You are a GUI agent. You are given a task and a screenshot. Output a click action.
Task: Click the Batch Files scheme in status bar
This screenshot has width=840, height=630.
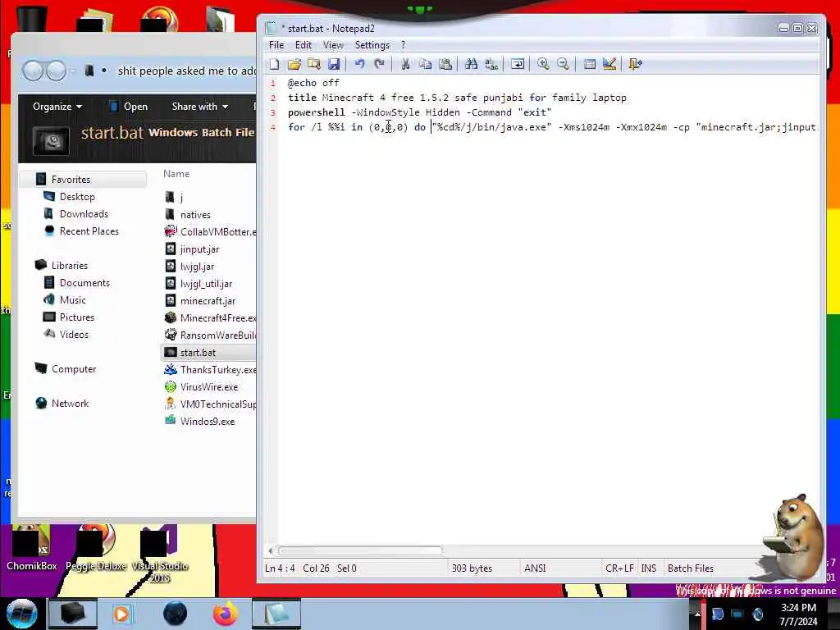point(690,568)
